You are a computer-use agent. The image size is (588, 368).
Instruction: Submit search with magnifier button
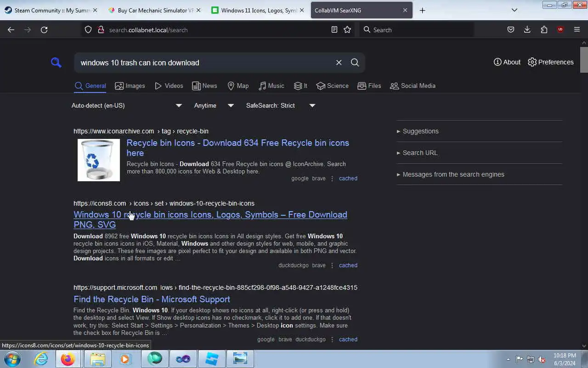pyautogui.click(x=355, y=63)
